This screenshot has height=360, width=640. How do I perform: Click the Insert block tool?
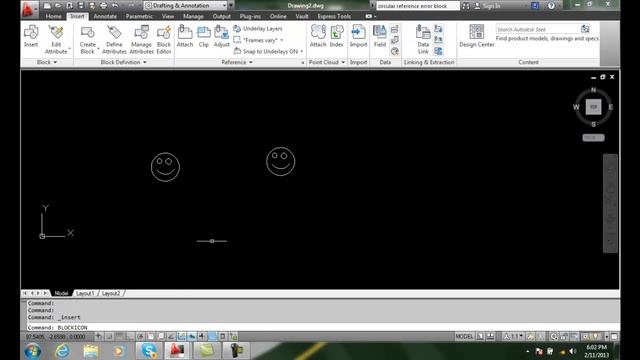tap(31, 36)
